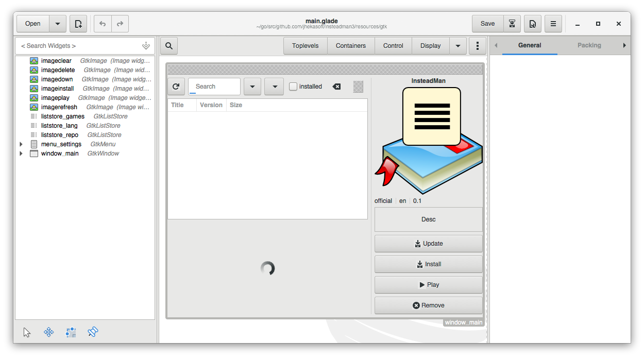Open second combo dropdown before installed checkbox
Image resolution: width=644 pixels, height=358 pixels.
click(274, 87)
